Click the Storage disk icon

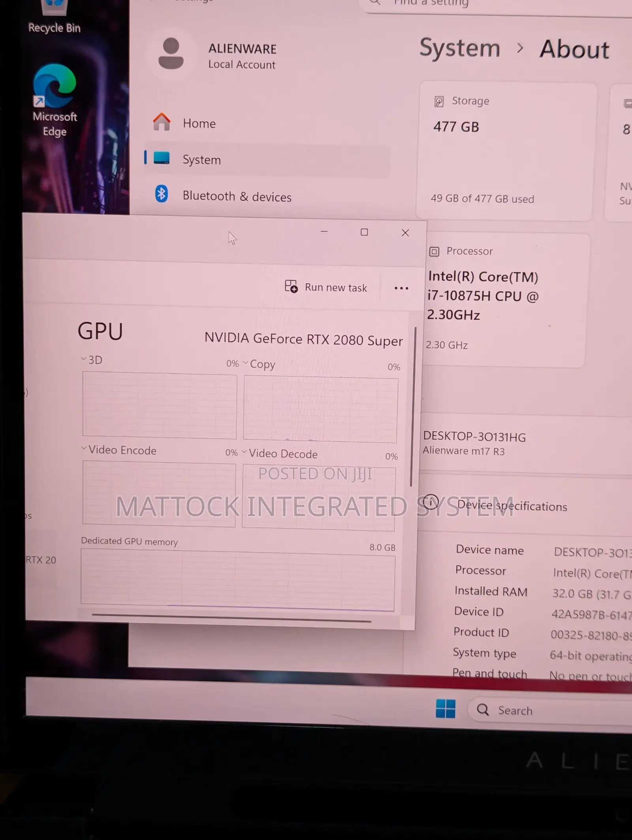[x=439, y=102]
